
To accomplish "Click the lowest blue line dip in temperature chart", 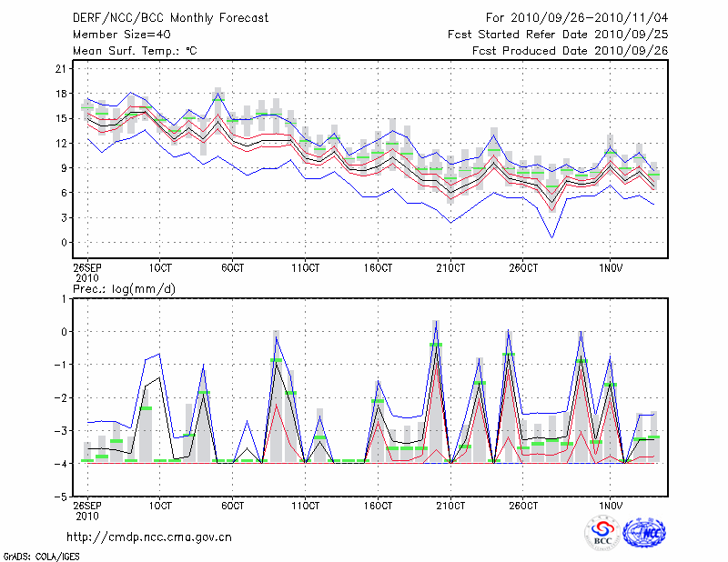I will pyautogui.click(x=551, y=237).
